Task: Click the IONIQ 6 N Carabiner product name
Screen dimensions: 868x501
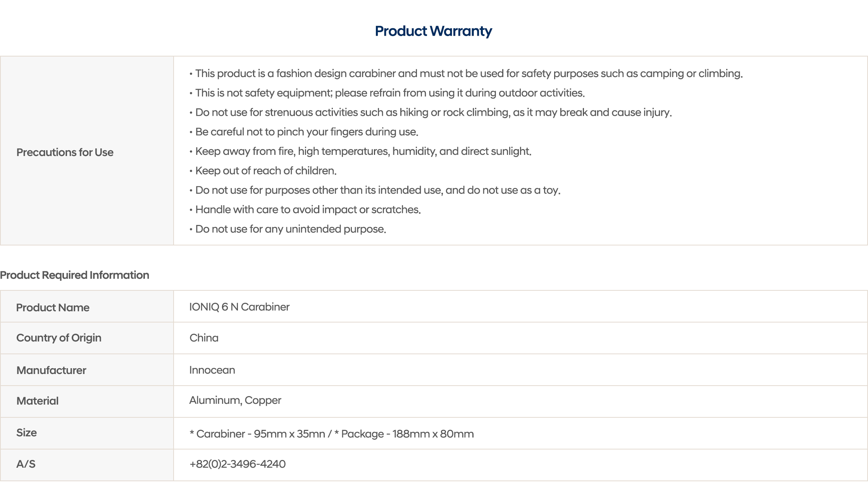Action: click(239, 307)
